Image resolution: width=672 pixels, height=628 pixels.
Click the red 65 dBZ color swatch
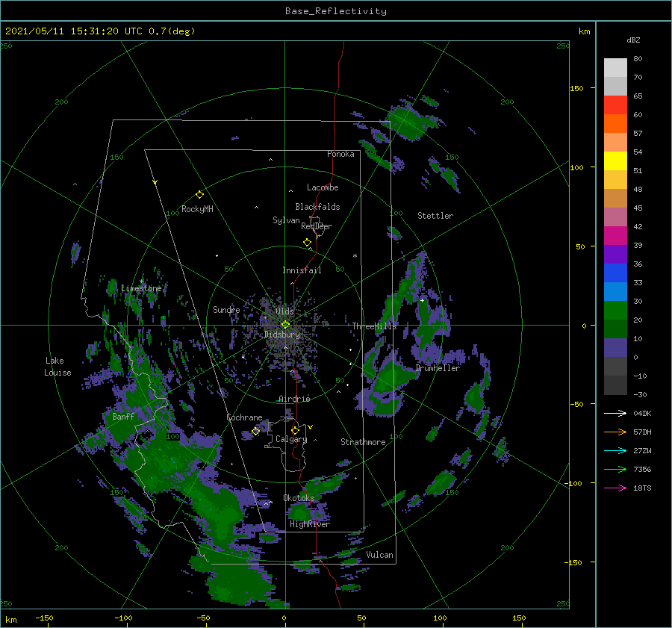615,105
